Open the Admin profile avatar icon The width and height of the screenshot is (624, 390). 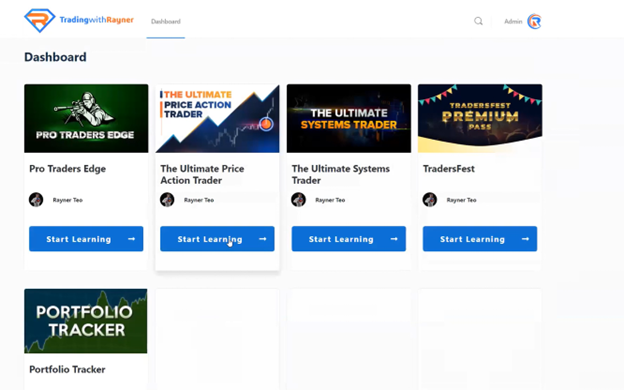[534, 21]
